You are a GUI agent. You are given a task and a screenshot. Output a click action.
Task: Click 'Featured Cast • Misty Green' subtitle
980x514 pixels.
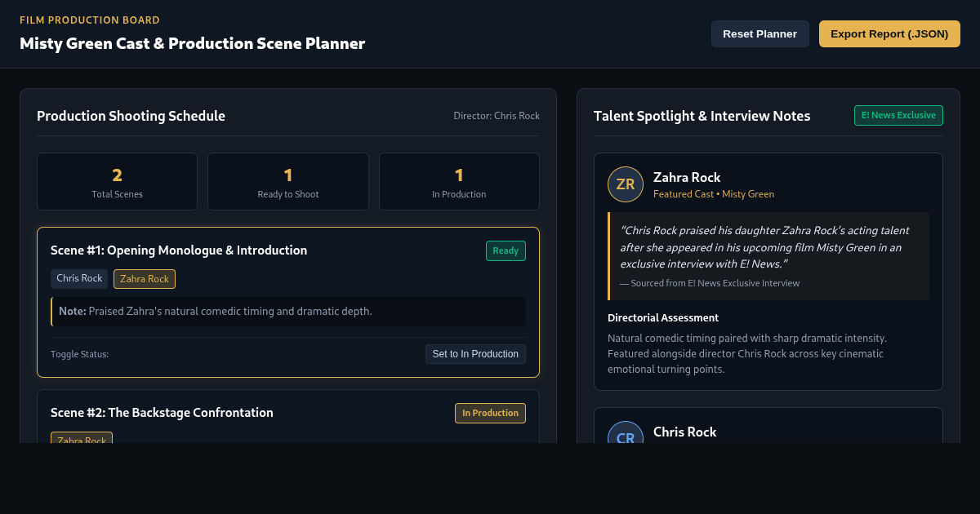pos(714,194)
